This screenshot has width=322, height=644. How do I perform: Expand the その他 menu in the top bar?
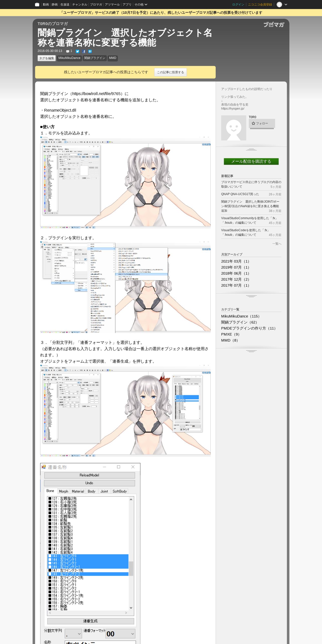(141, 5)
